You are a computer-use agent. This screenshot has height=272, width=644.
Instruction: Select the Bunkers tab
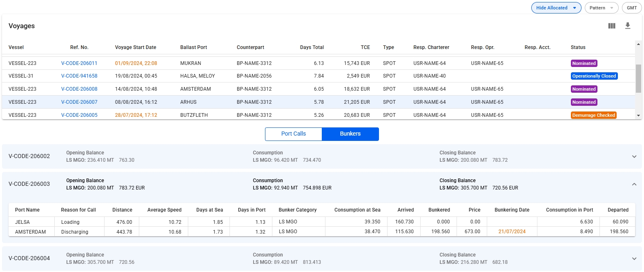coord(350,134)
